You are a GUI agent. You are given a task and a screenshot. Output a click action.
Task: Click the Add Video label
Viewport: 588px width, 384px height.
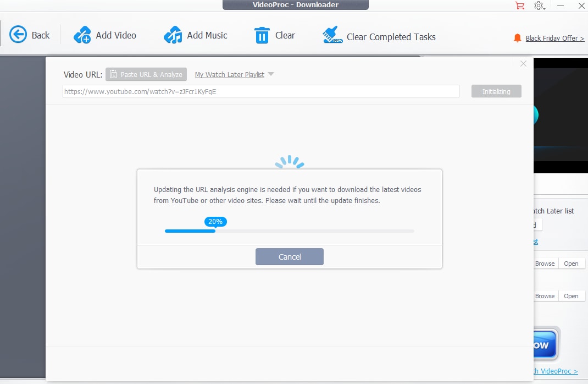point(116,35)
